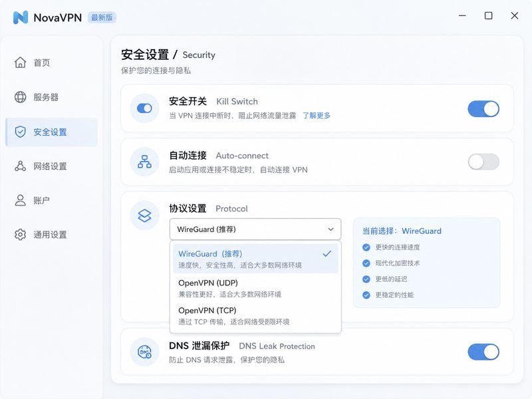The width and height of the screenshot is (532, 399).
Task: Select WireGuard (推荐) in the protocol list
Action: (255, 259)
